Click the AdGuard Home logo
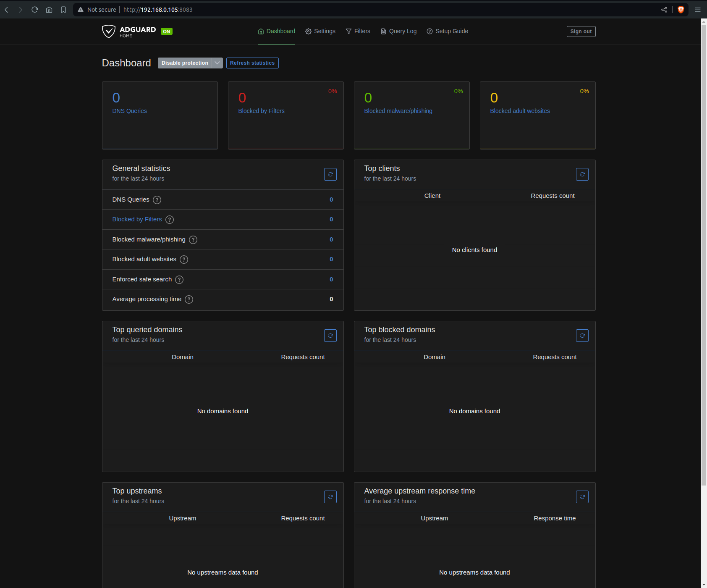Screen dimensions: 707x588 pos(129,31)
